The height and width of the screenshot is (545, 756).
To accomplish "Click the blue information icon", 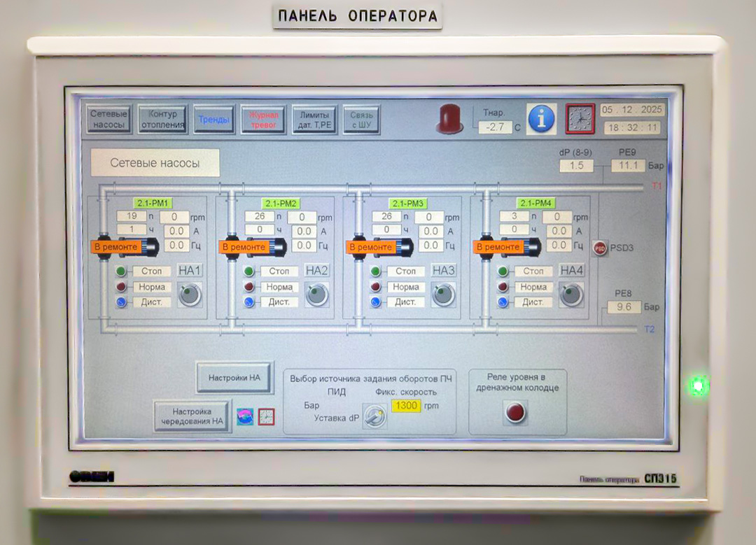I will tap(541, 119).
